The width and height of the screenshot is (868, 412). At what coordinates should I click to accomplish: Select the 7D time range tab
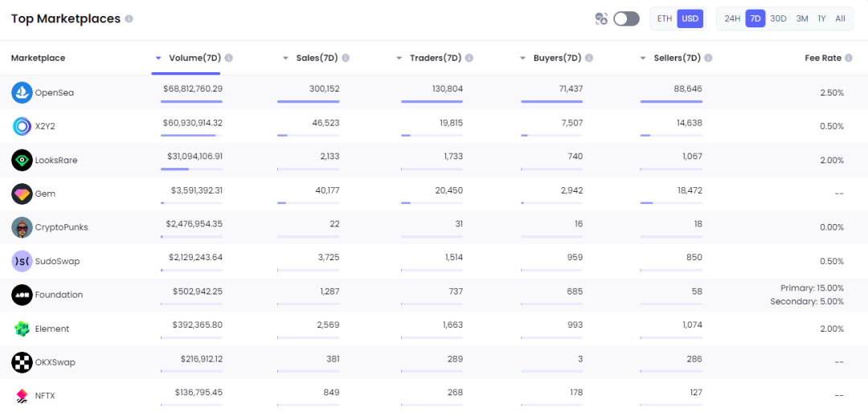tap(755, 18)
